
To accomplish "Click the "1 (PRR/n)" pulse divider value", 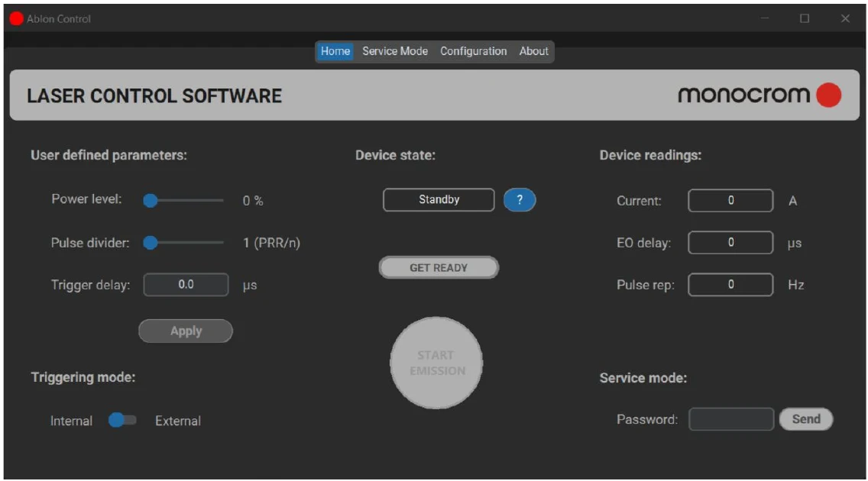I will click(271, 243).
